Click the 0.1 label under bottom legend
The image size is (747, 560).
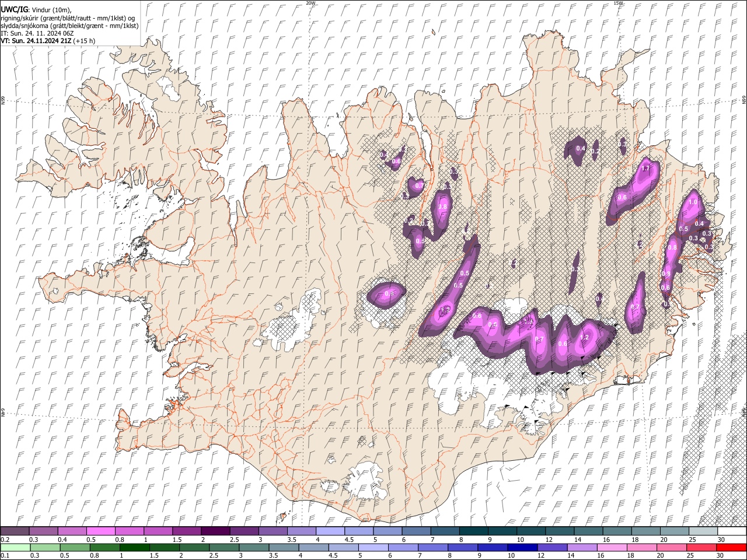pyautogui.click(x=5, y=555)
